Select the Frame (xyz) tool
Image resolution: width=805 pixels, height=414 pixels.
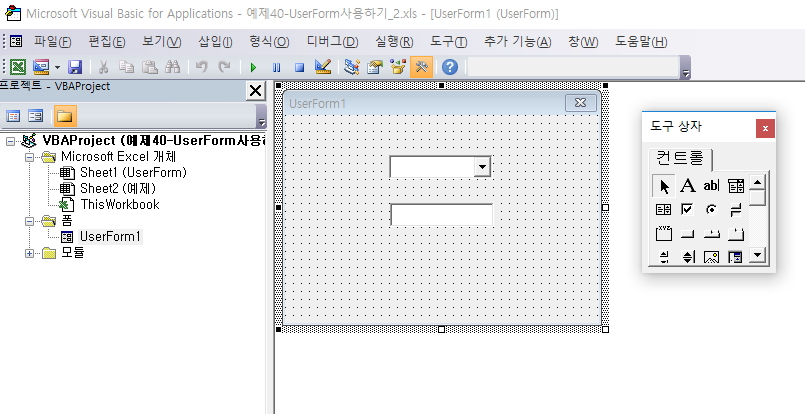[x=663, y=234]
